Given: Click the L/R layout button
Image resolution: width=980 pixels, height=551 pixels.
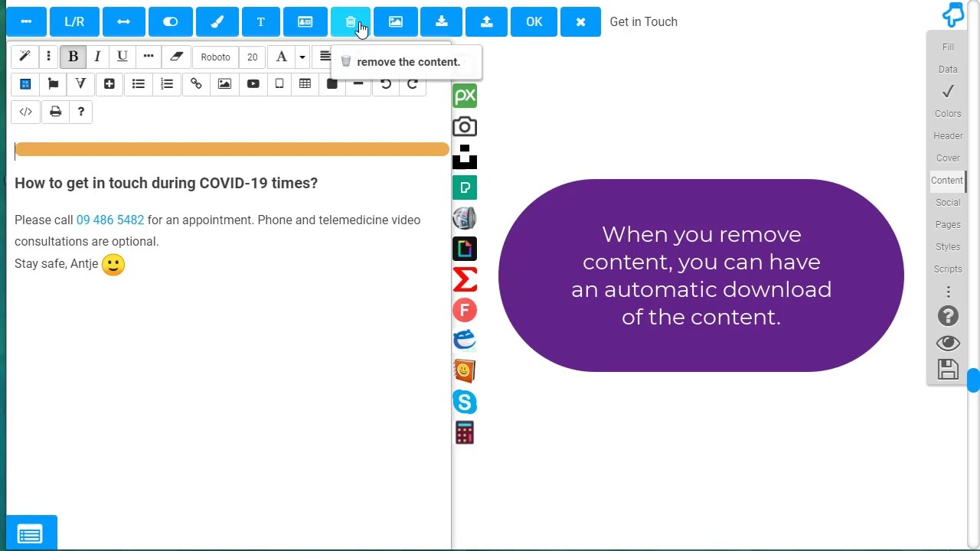Looking at the screenshot, I should click(x=74, y=22).
